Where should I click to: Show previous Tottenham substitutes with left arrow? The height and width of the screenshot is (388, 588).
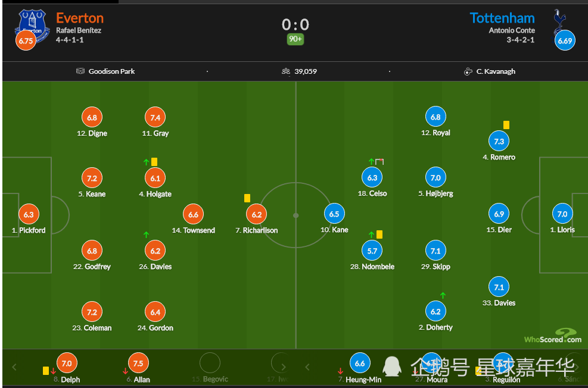pyautogui.click(x=307, y=367)
